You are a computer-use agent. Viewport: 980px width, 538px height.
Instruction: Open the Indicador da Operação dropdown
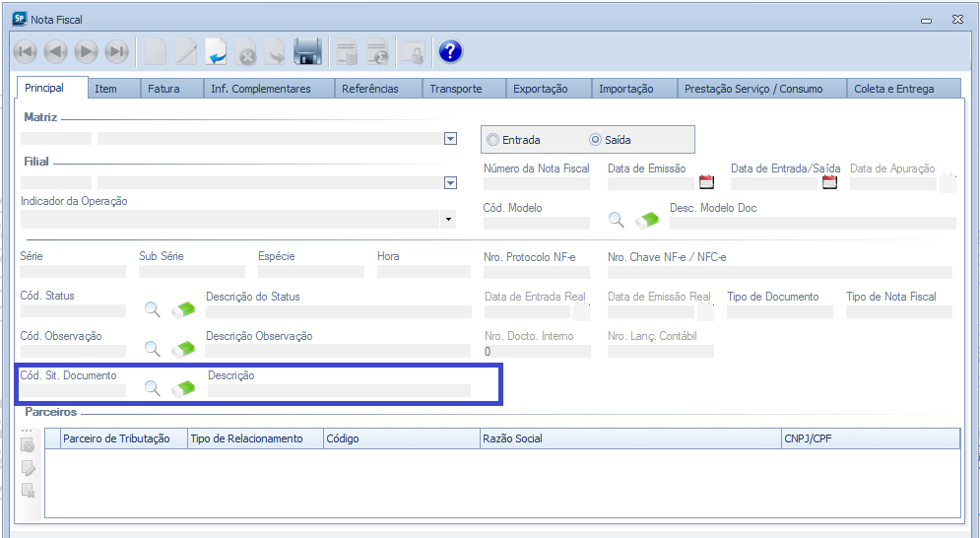click(x=449, y=219)
